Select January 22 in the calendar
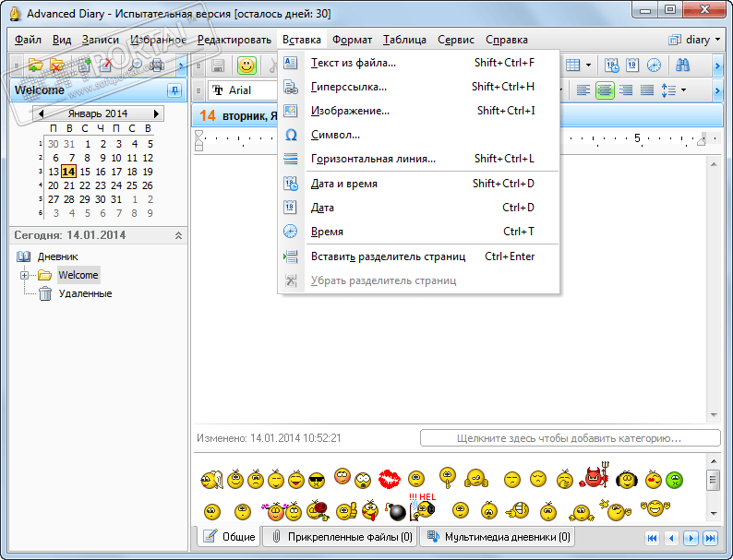This screenshot has height=560, width=733. [x=85, y=185]
